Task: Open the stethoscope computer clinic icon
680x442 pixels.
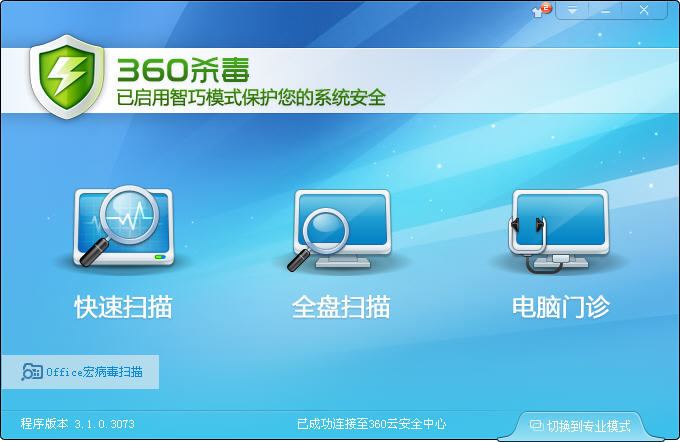Action: click(560, 230)
